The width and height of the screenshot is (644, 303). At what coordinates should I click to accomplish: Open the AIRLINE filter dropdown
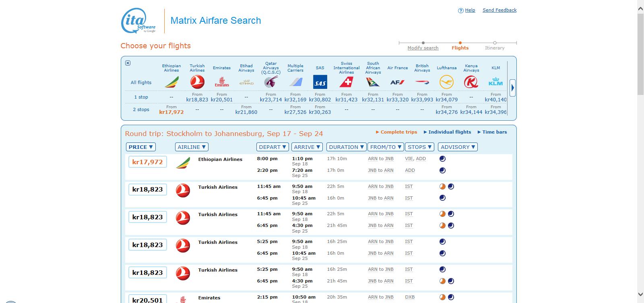[x=192, y=147]
